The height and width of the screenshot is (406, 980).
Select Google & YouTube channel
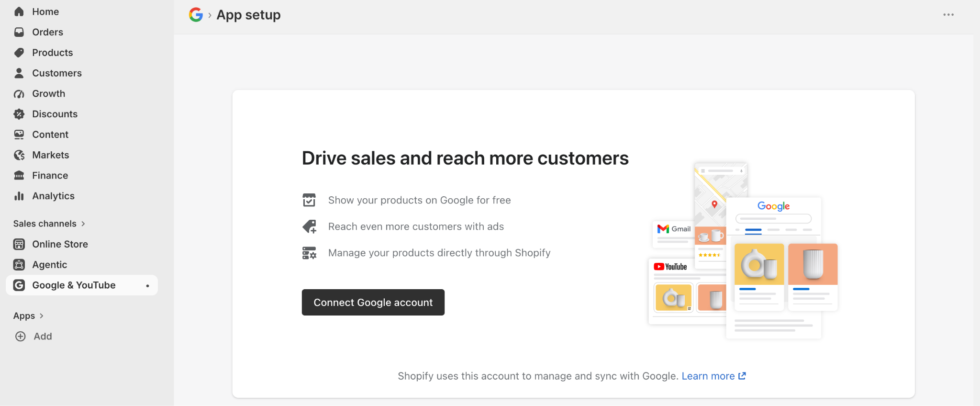pyautogui.click(x=82, y=285)
